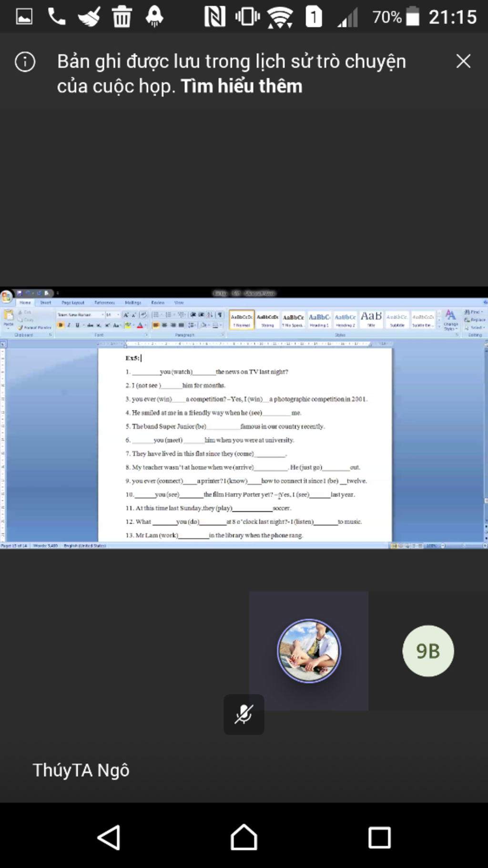488x868 pixels.
Task: Tap the ThúyTA Ngô presenter name
Action: pos(81,770)
